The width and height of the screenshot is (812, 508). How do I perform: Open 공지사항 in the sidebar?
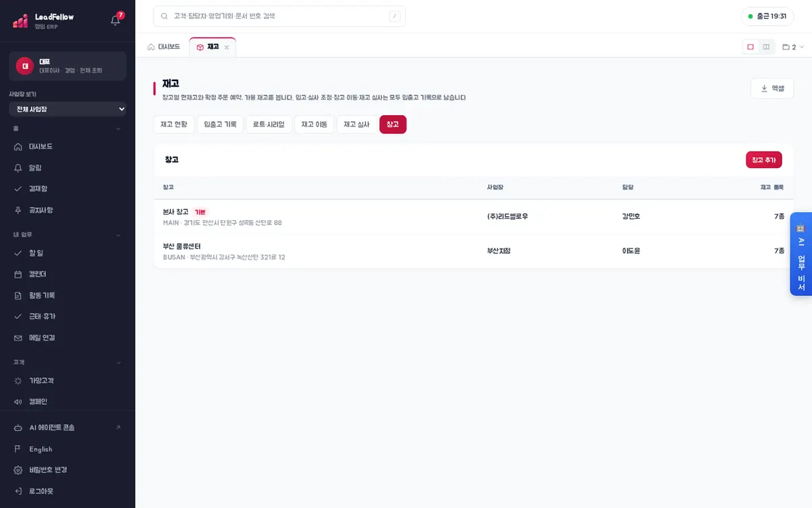(68, 210)
